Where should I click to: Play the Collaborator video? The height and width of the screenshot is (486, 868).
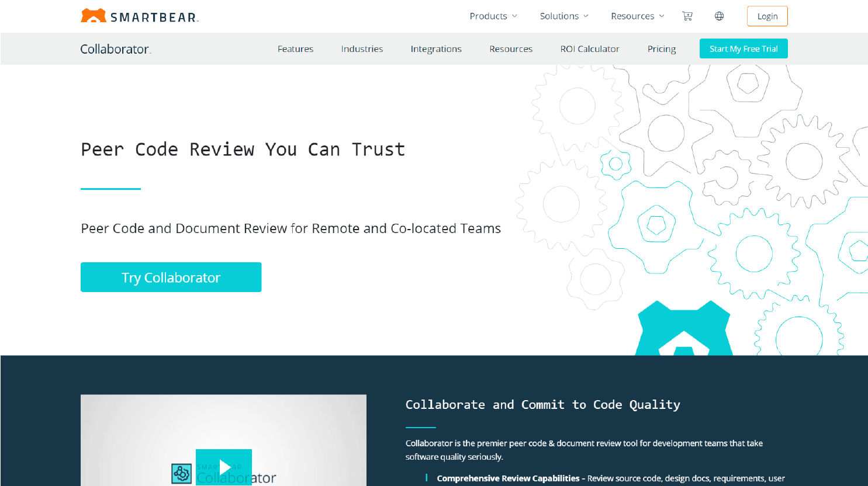pyautogui.click(x=224, y=467)
